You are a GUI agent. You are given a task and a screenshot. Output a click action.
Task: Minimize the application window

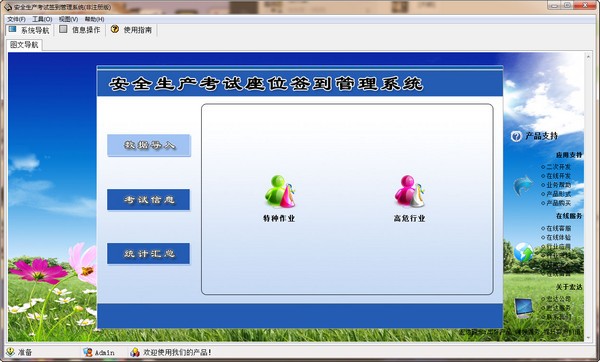554,5
